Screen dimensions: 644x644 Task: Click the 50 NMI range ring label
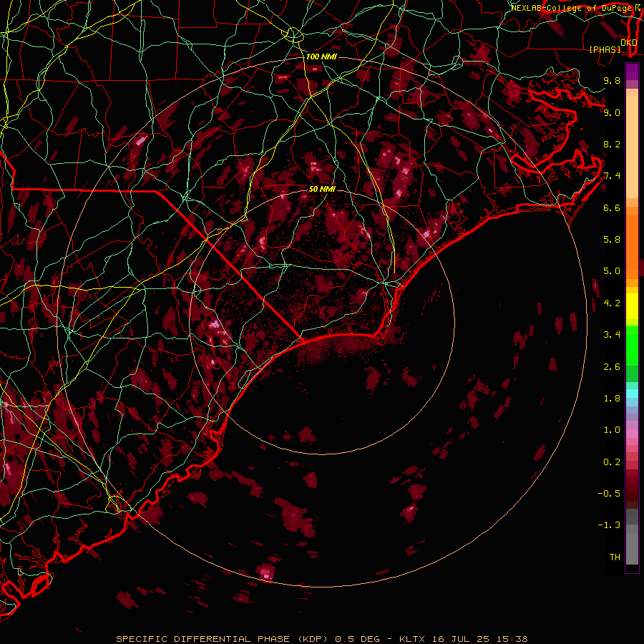tap(322, 189)
